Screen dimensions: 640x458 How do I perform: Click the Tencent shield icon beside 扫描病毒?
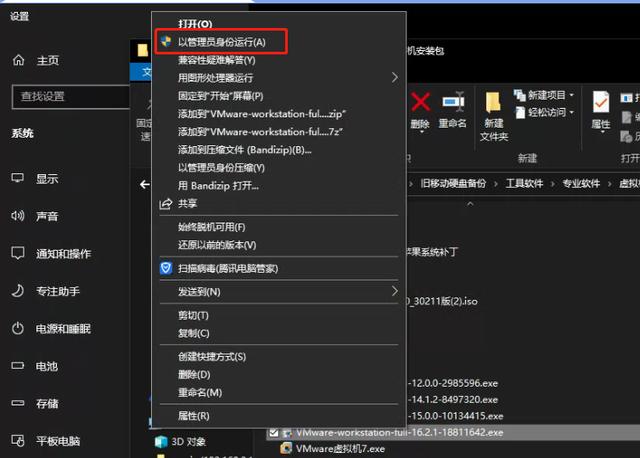pyautogui.click(x=166, y=268)
